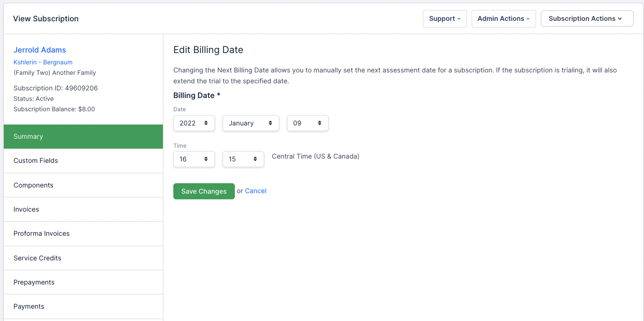Select the billing day dropdown
The height and width of the screenshot is (321, 644).
coord(307,123)
